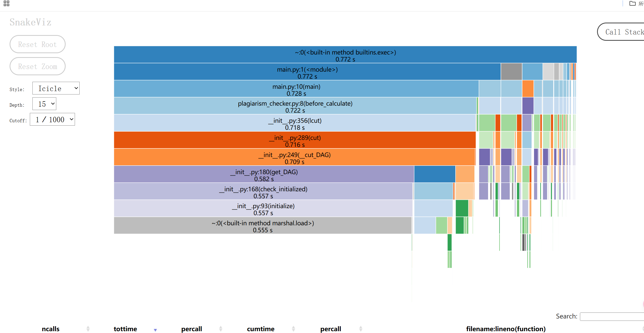Sort by first percall column arrows

click(220, 329)
